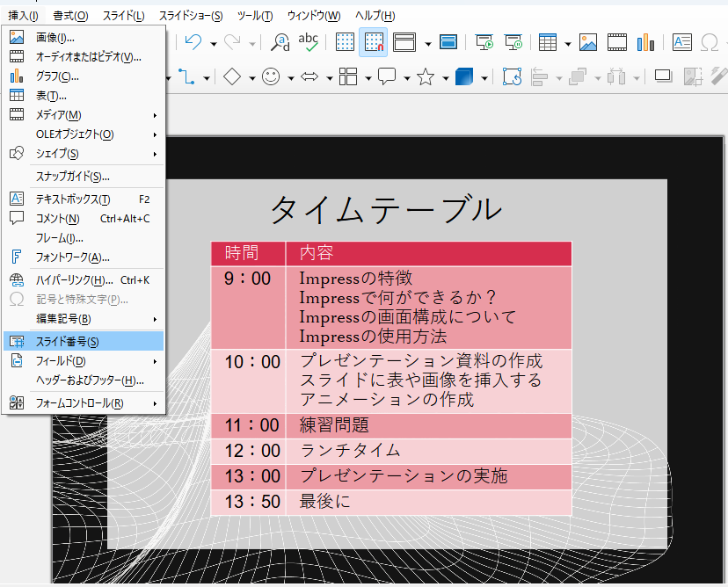Click the Arrange objects icon
The width and height of the screenshot is (728, 587).
tap(578, 76)
